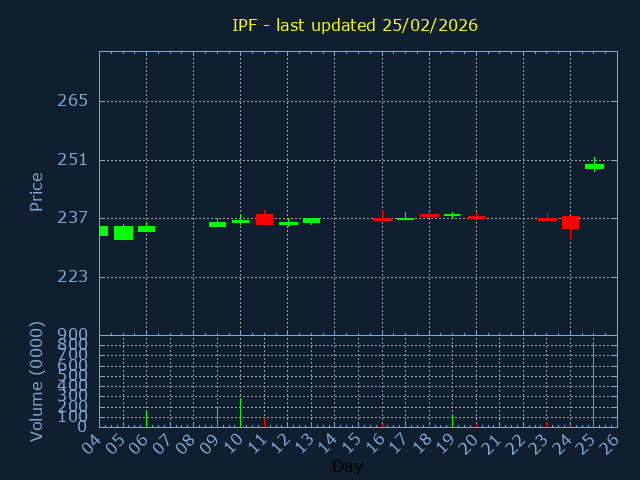Image resolution: width=640 pixels, height=480 pixels.
Task: Select the 223 price axis label
Action: coord(73,277)
